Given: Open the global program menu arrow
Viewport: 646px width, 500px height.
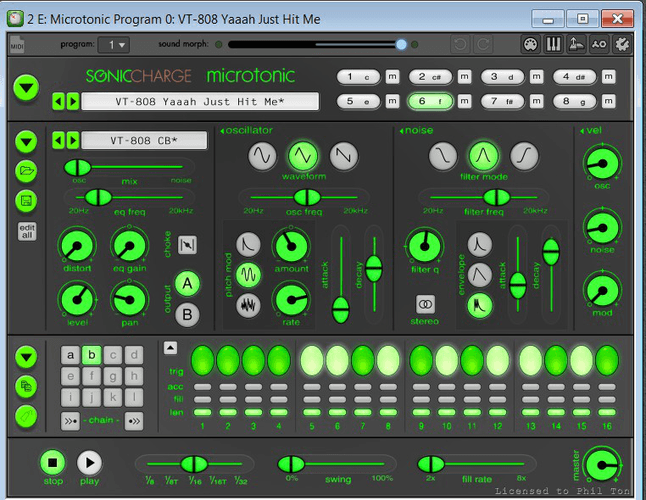Looking at the screenshot, I should click(x=26, y=88).
